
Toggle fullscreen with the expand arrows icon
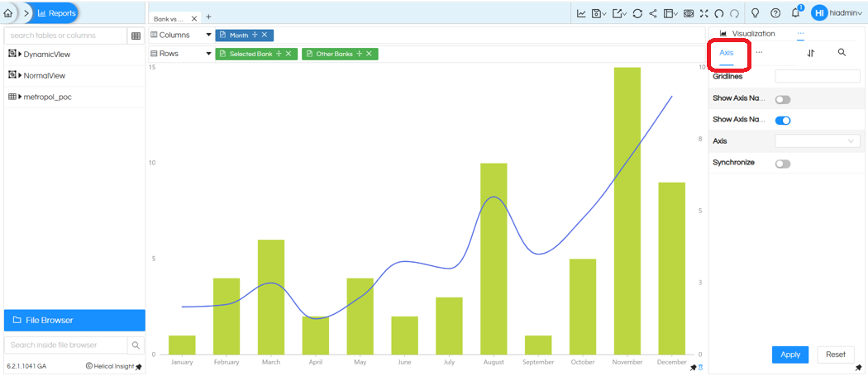(x=704, y=13)
